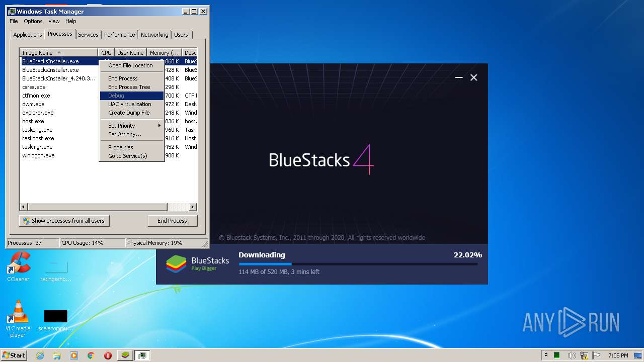Sort processes by Image Name column
Screen dimensions: 644x362
click(58, 53)
